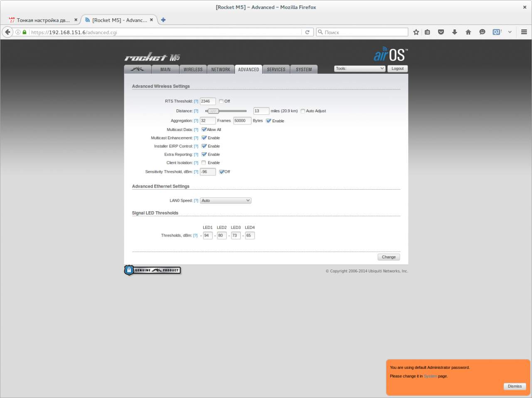
Task: Click the LED3 threshold field
Action: [236, 235]
